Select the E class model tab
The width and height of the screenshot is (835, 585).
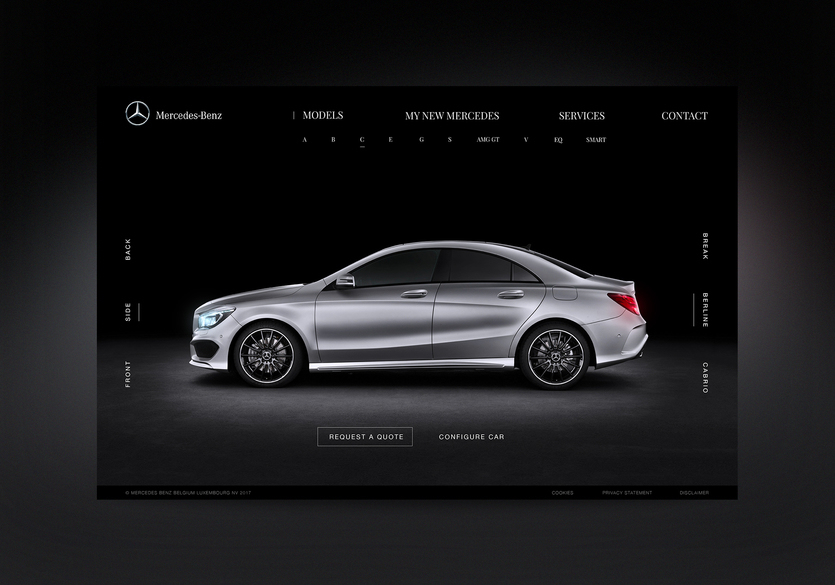pos(390,139)
